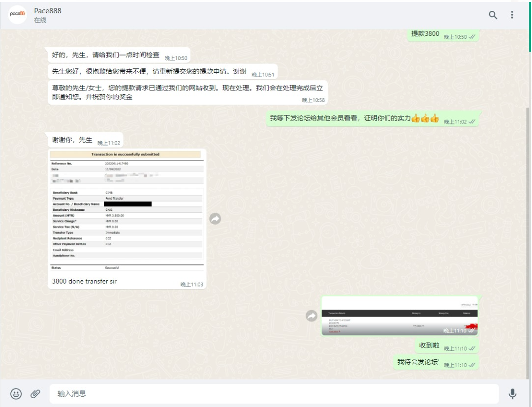Forward the bank transfer receipt image
The image size is (532, 407).
215,219
